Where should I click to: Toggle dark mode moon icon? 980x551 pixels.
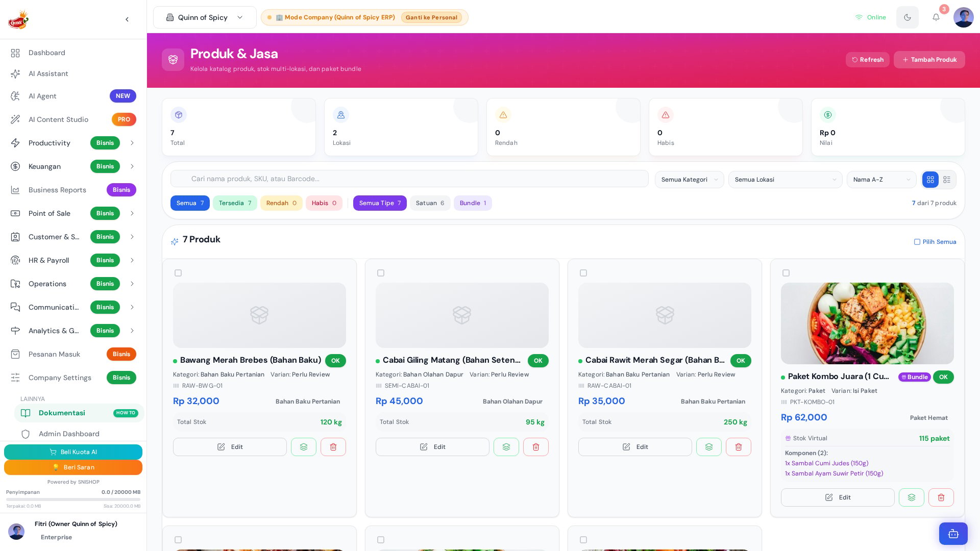(908, 17)
